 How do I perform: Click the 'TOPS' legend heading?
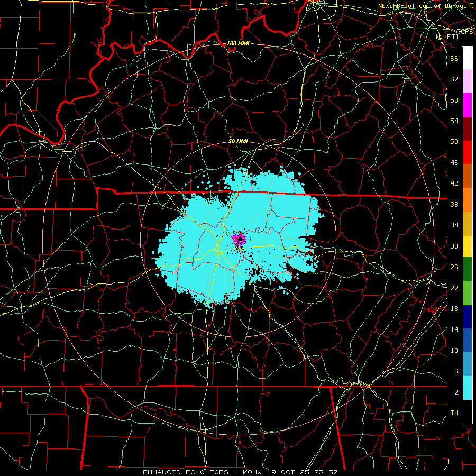(465, 31)
